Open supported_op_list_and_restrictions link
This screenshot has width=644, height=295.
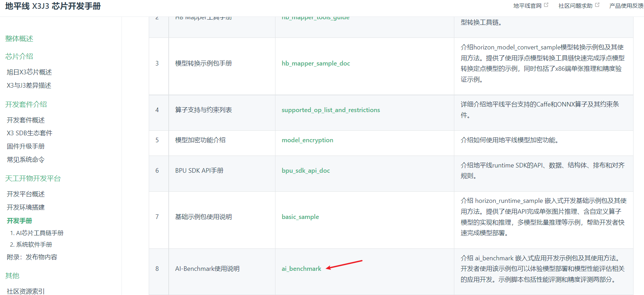pos(330,110)
